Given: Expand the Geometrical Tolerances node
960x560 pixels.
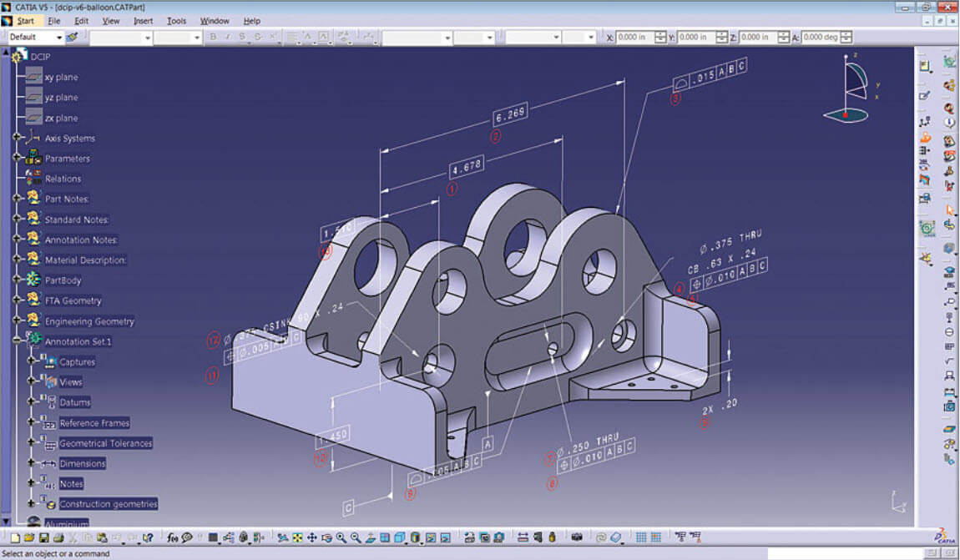Looking at the screenshot, I should point(32,442).
